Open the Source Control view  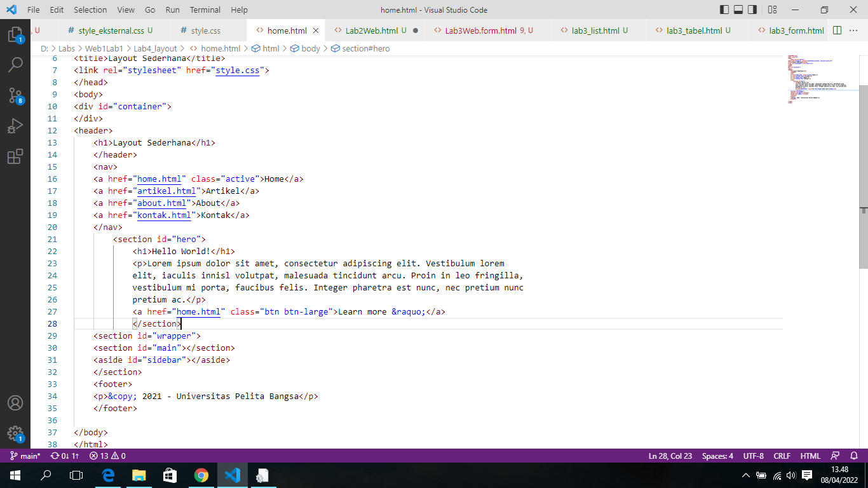click(16, 95)
